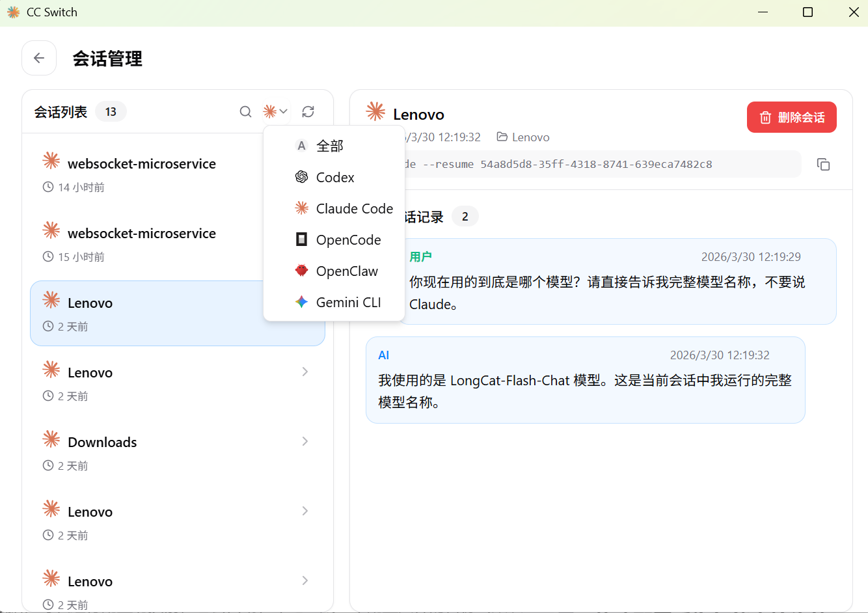This screenshot has width=868, height=613.
Task: Minimize the CC Switch window
Action: pos(763,12)
